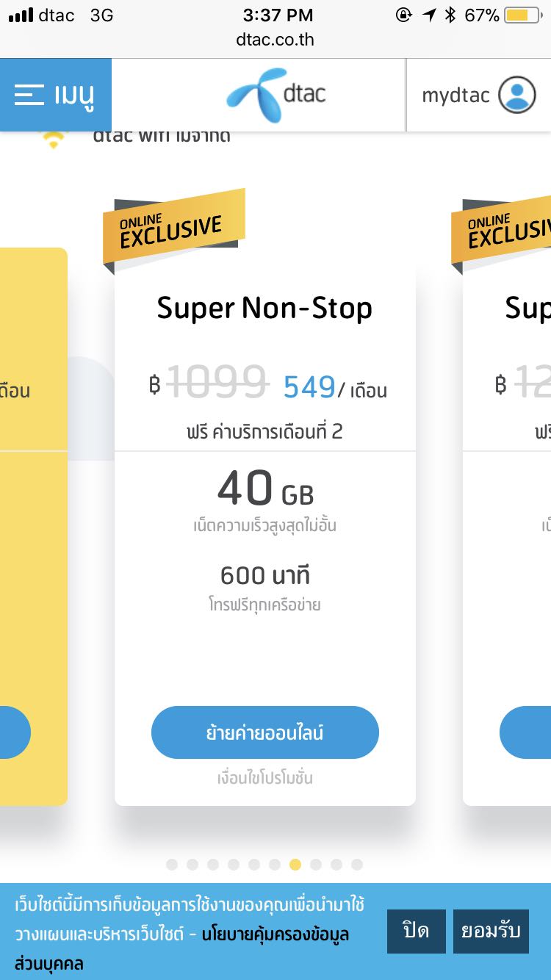Tap the yellow wifi icon

pyautogui.click(x=54, y=140)
